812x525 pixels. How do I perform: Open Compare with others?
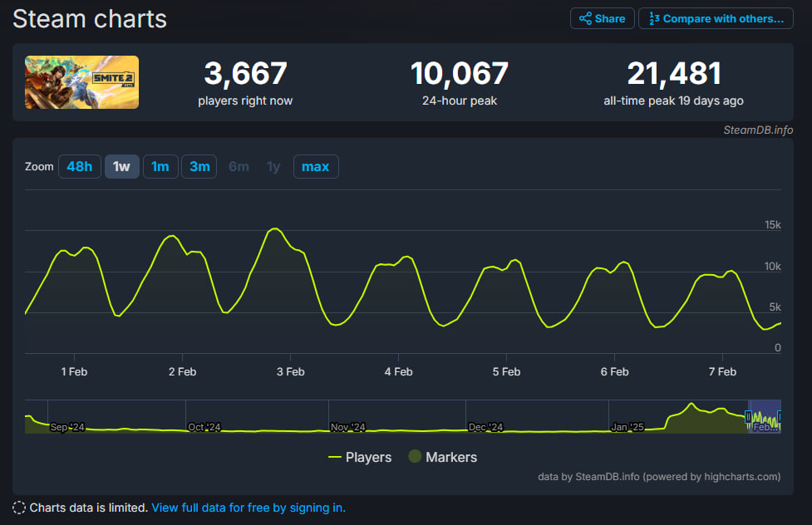(716, 18)
